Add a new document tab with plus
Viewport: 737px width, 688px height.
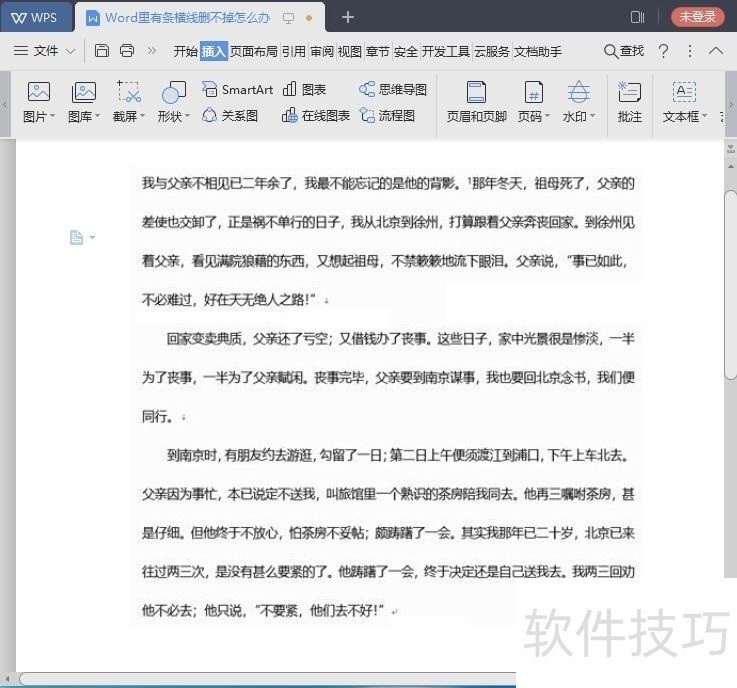click(348, 17)
